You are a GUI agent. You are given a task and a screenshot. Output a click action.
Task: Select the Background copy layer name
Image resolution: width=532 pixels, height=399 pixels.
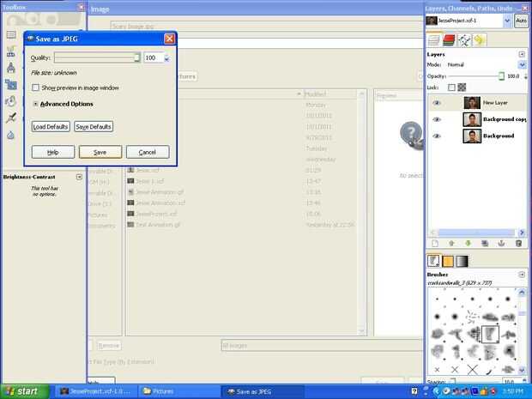tap(505, 119)
